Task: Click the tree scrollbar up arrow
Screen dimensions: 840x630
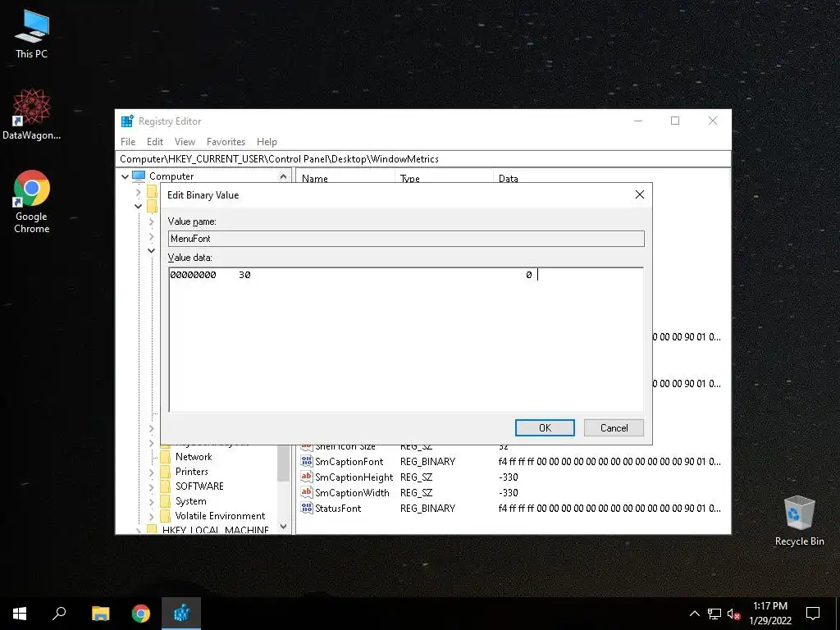Action: 283,176
